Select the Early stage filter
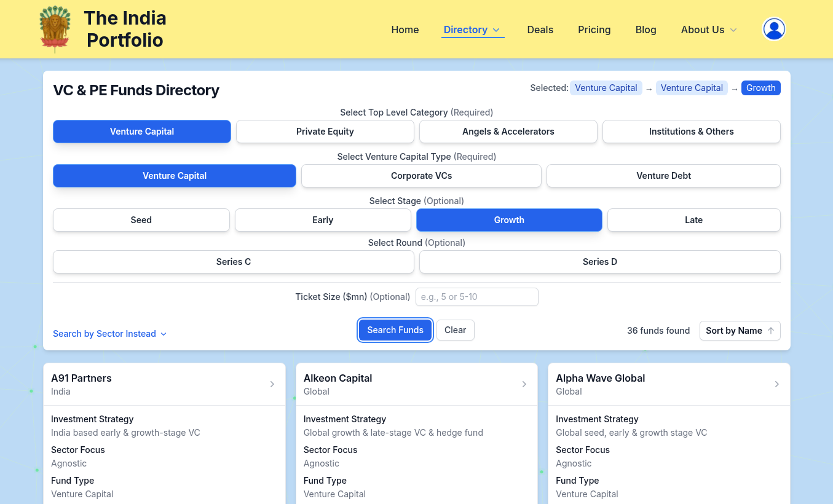The image size is (833, 504). point(323,220)
